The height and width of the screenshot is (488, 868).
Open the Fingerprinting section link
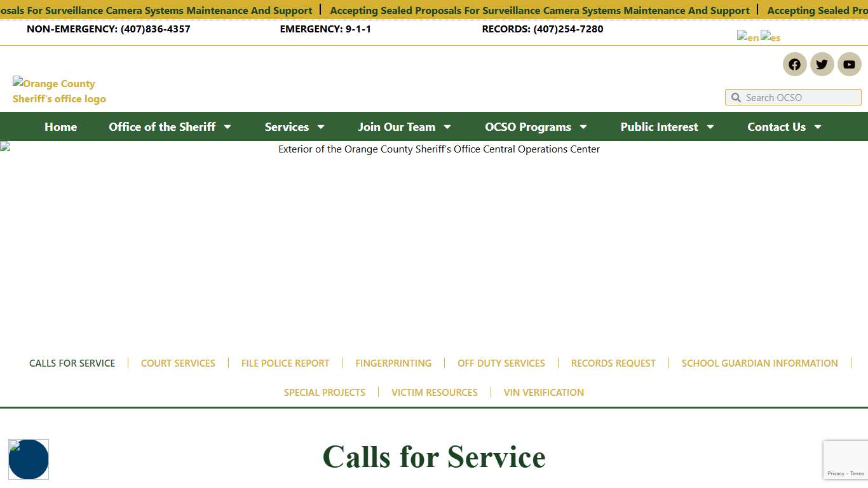click(x=393, y=363)
